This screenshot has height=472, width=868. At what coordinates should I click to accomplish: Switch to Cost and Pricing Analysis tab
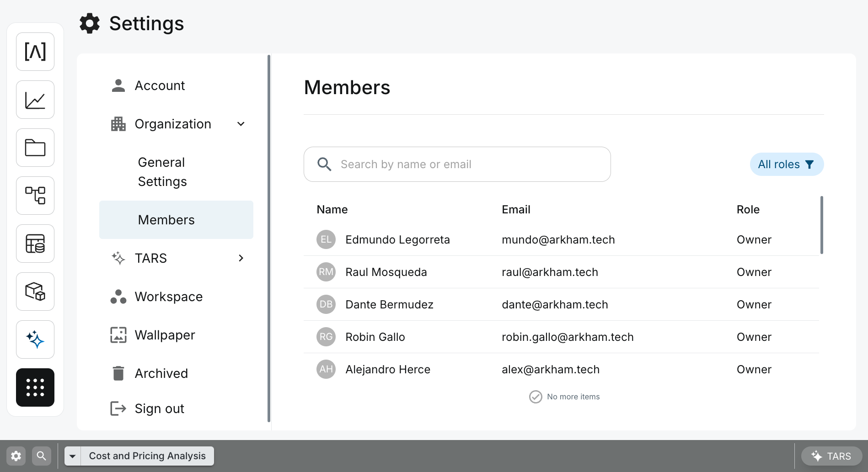pos(147,456)
